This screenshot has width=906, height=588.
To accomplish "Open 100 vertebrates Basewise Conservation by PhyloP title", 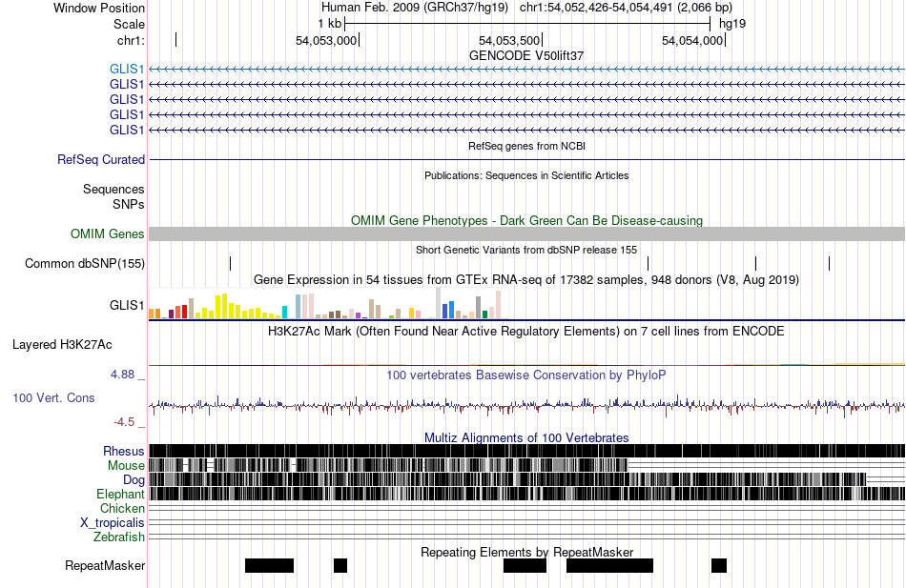I will coord(526,375).
